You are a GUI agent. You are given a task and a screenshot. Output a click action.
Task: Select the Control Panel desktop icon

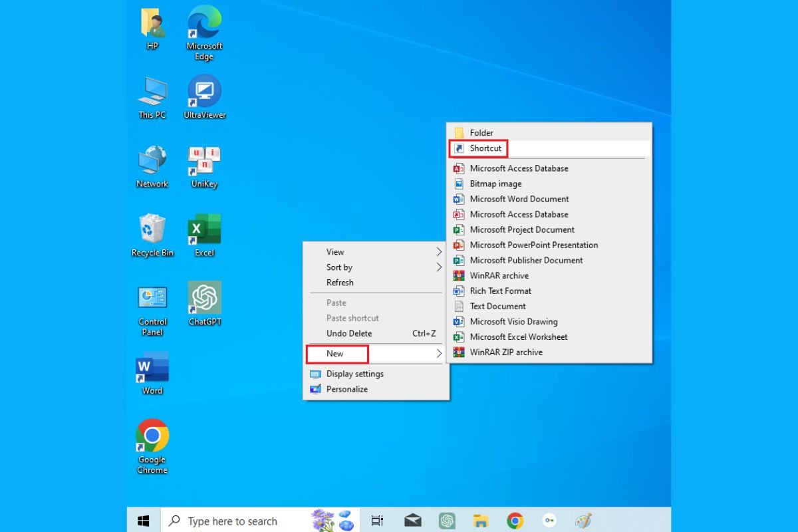(152, 310)
